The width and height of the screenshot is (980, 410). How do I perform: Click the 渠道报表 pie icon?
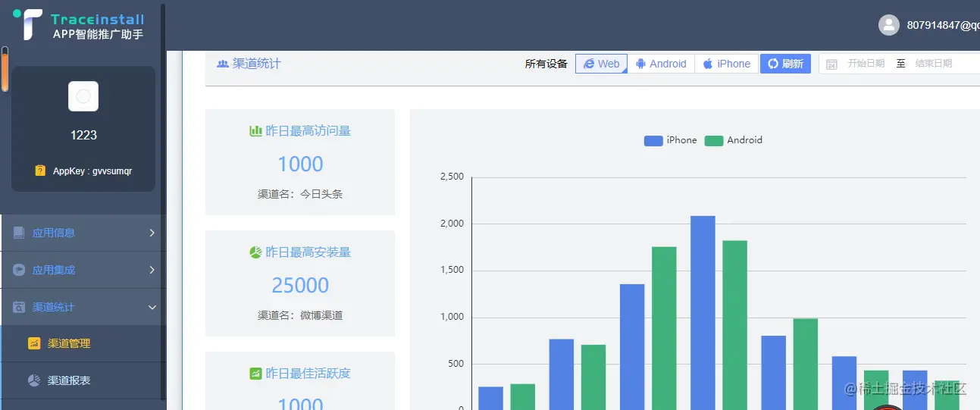tap(34, 380)
